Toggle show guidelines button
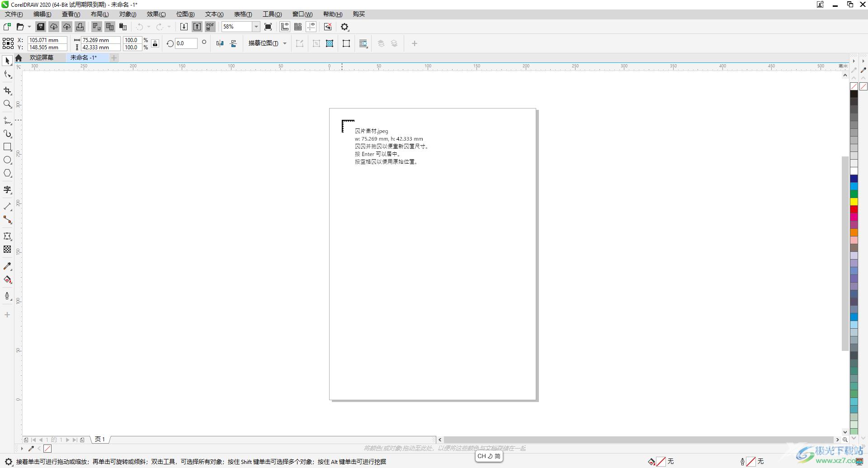The height and width of the screenshot is (468, 868). point(311,27)
